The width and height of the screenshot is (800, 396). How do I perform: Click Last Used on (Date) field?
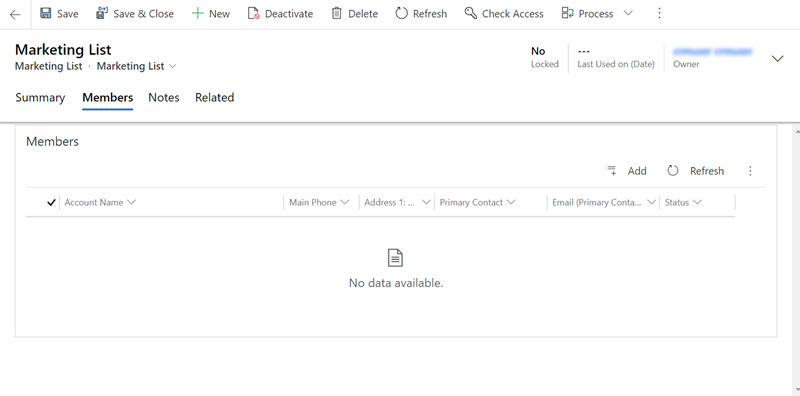click(x=616, y=58)
